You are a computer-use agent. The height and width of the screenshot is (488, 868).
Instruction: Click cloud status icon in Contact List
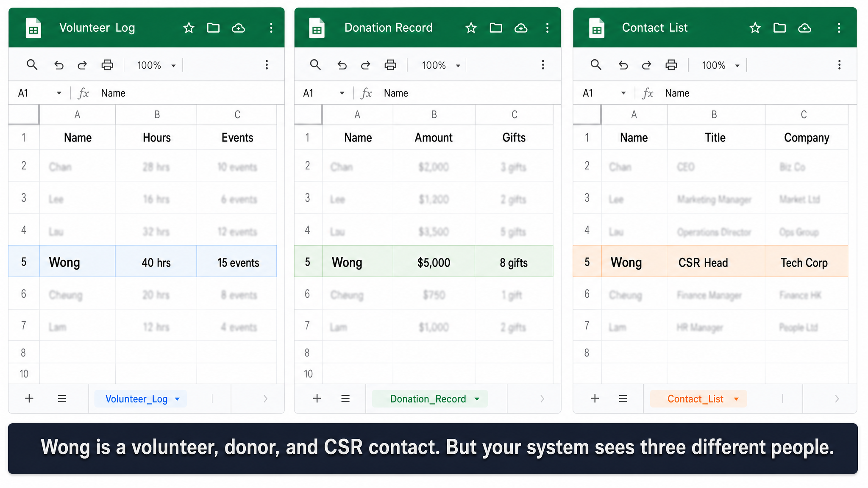coord(804,28)
